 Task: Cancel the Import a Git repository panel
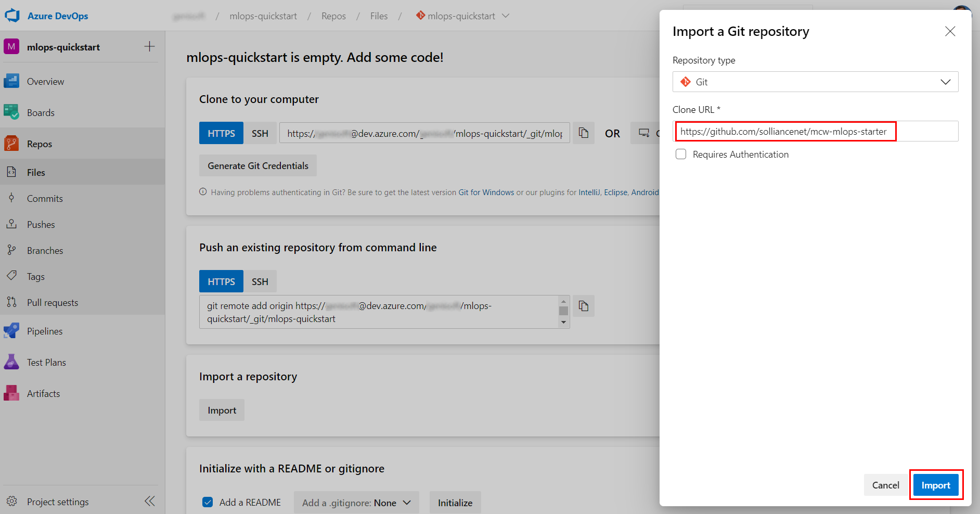click(885, 485)
